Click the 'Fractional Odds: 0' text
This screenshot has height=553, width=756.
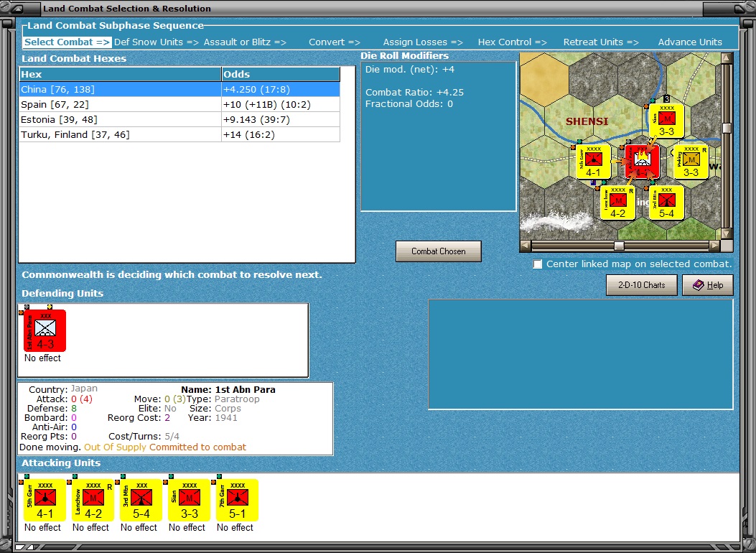click(x=409, y=103)
